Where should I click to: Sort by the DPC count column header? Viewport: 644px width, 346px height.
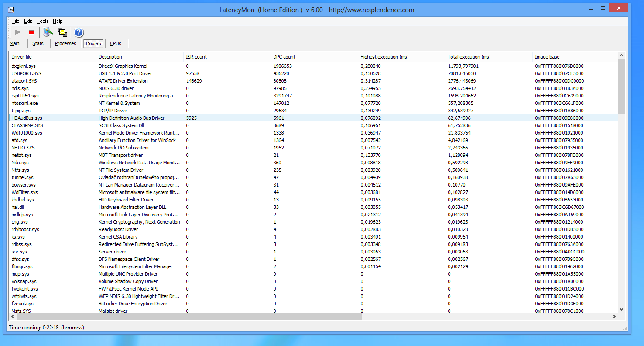(x=284, y=57)
